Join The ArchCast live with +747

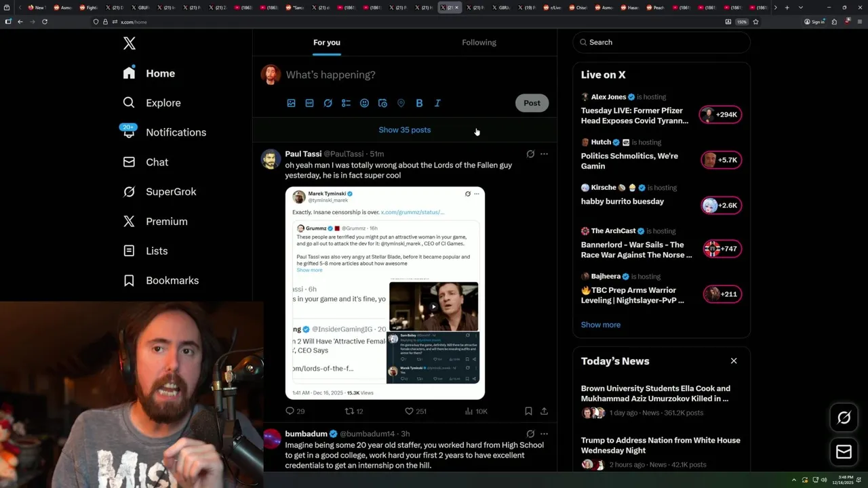point(722,249)
